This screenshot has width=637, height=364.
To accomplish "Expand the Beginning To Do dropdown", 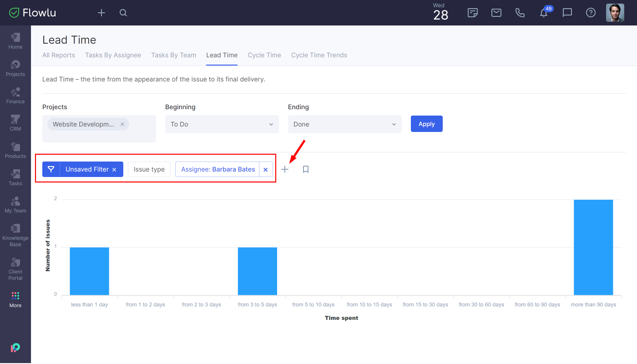I will coord(222,124).
